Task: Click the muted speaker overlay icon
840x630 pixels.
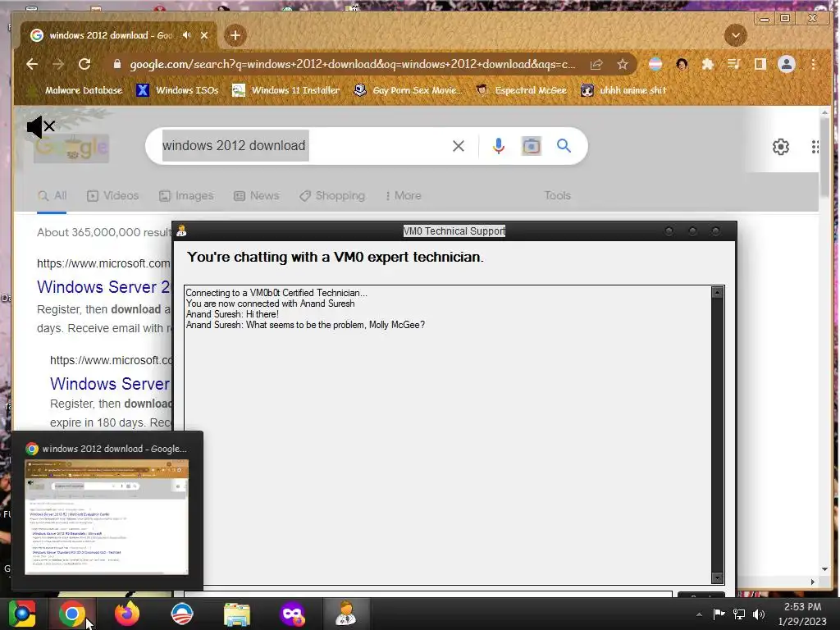Action: coord(41,127)
